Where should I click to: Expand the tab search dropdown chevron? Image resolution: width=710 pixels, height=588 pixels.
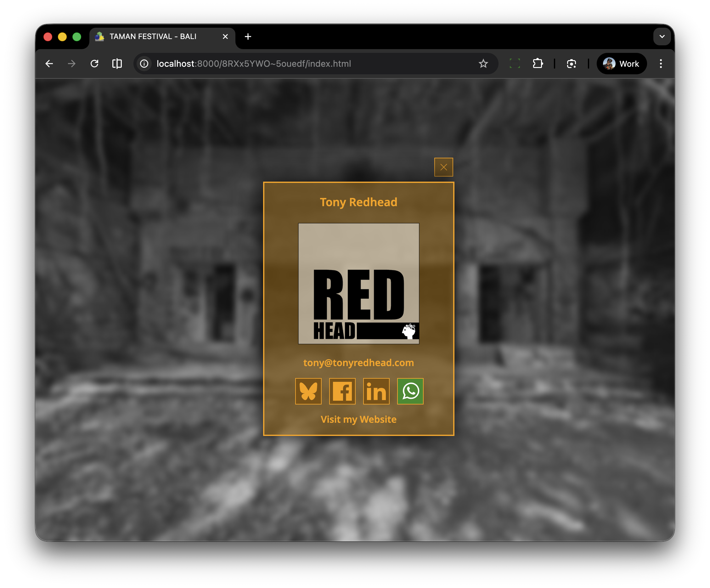tap(662, 37)
